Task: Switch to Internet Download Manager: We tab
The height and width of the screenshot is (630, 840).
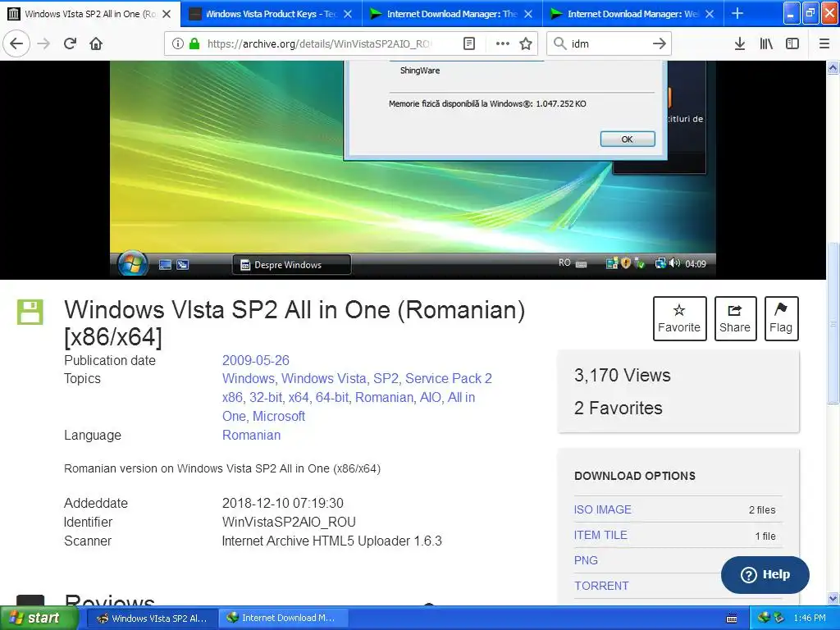Action: pos(633,14)
